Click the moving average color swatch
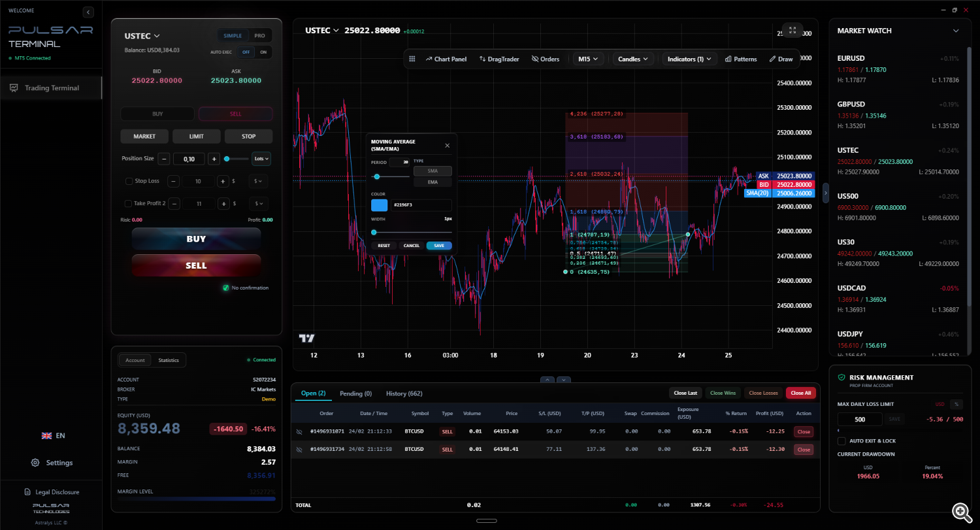Viewport: 980px width, 530px height. (379, 205)
